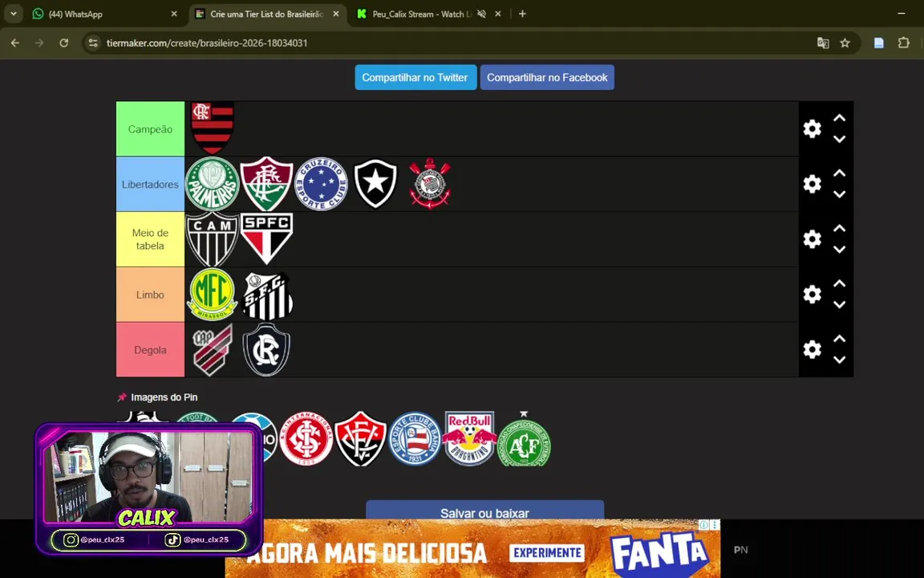
Task: Bookmark this page with the star icon
Action: click(845, 43)
